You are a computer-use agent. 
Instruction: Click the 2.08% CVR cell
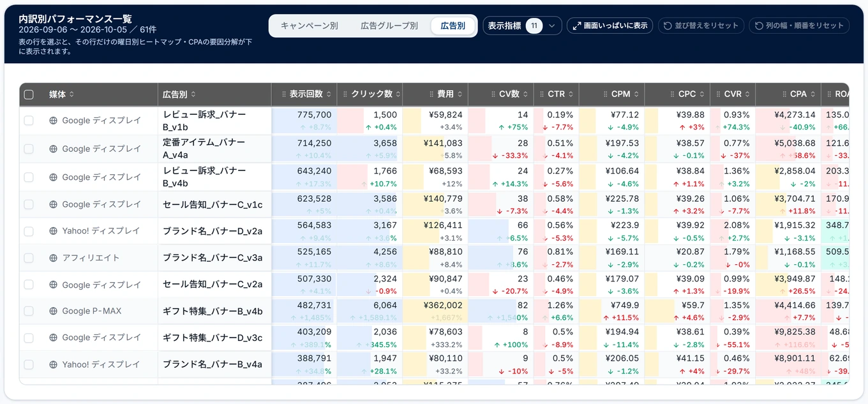click(x=733, y=231)
